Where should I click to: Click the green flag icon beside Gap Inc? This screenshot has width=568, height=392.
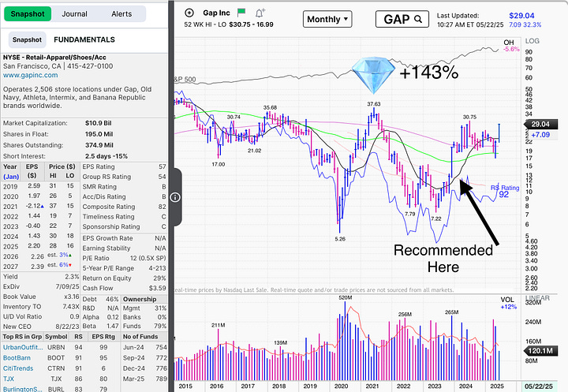pos(241,13)
